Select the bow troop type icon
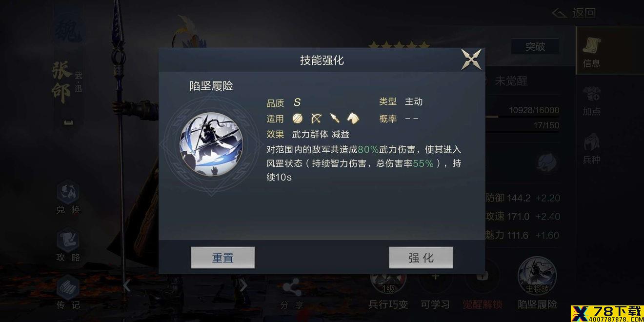Viewport: 644px width, 322px height. (316, 118)
